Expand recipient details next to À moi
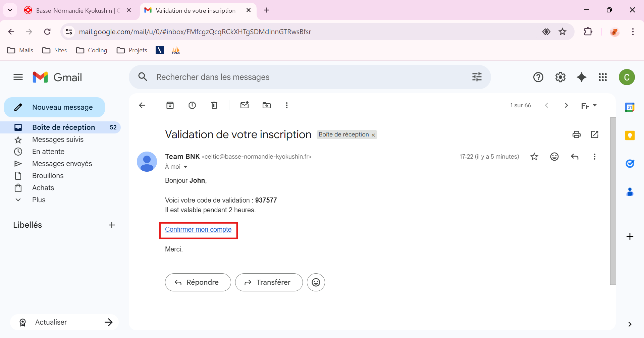This screenshot has height=338, width=644. point(185,167)
